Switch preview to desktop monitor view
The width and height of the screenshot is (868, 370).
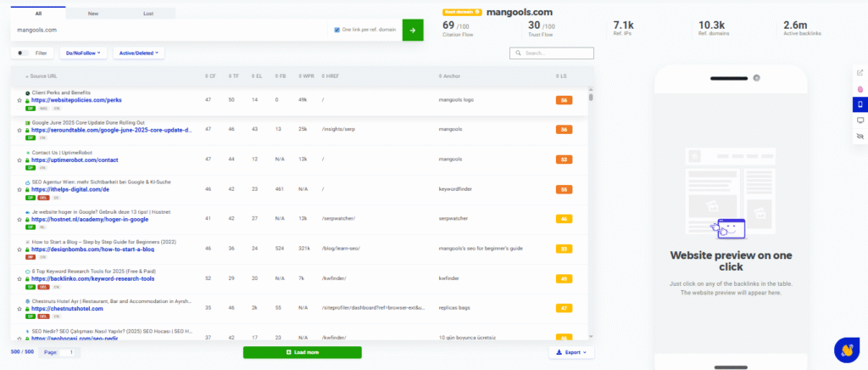[860, 120]
